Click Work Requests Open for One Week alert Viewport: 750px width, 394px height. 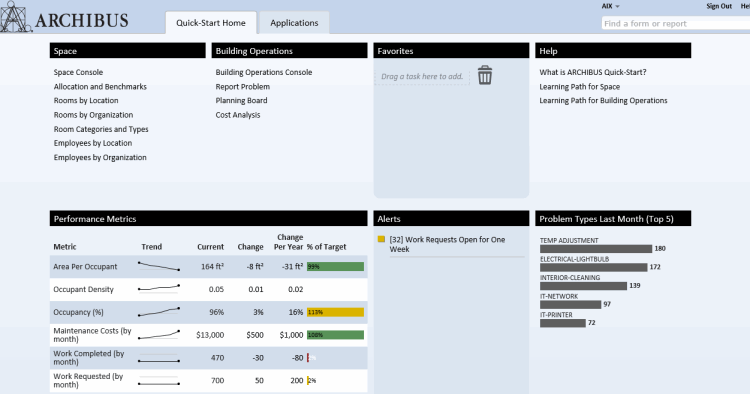pos(447,244)
